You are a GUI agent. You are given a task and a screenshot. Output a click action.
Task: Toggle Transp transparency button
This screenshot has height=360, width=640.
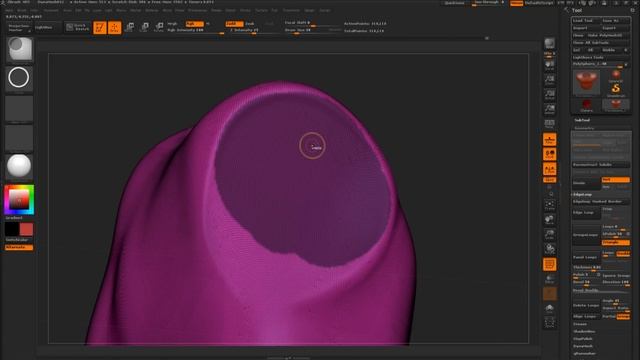pyautogui.click(x=549, y=279)
